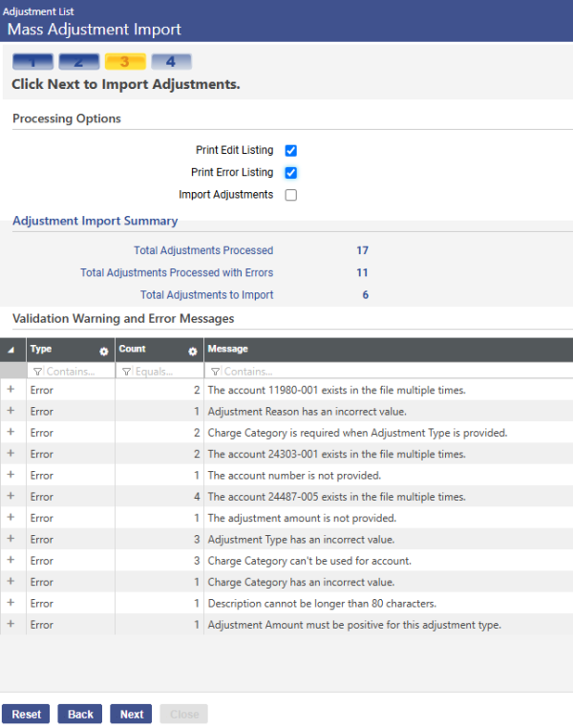
Task: Uncheck Print Edit Listing checkbox
Action: tap(291, 150)
